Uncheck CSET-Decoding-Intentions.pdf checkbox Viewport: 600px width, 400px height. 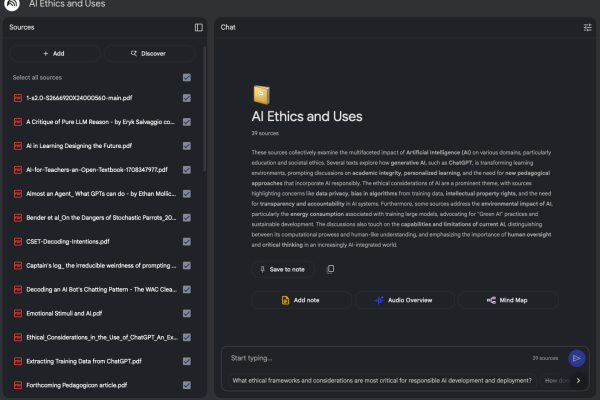187,242
